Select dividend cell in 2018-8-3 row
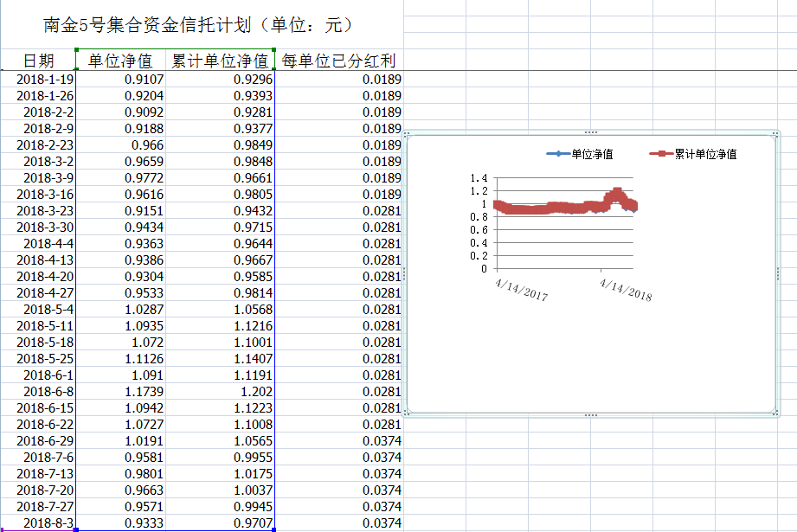This screenshot has height=532, width=797. click(339, 522)
